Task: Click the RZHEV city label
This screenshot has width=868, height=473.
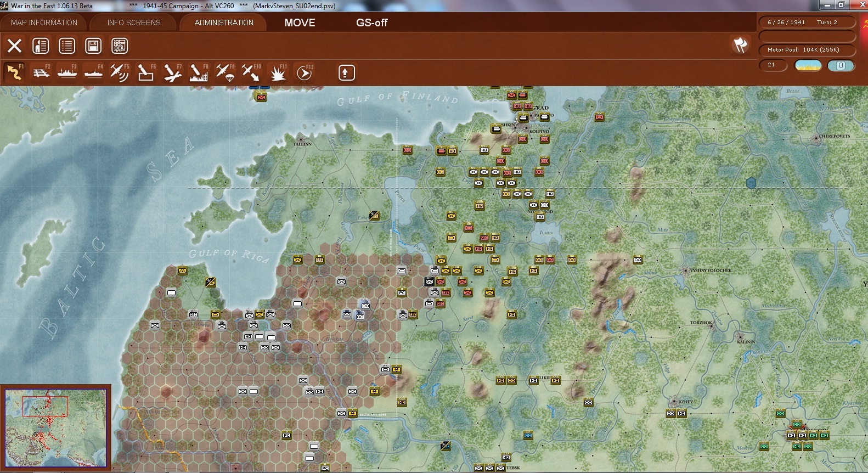Action: pos(685,402)
